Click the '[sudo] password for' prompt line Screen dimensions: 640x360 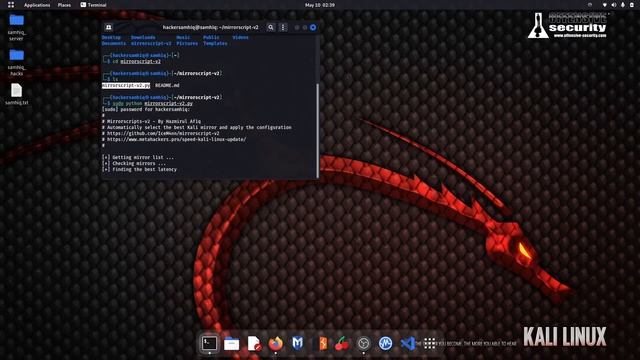pos(146,109)
